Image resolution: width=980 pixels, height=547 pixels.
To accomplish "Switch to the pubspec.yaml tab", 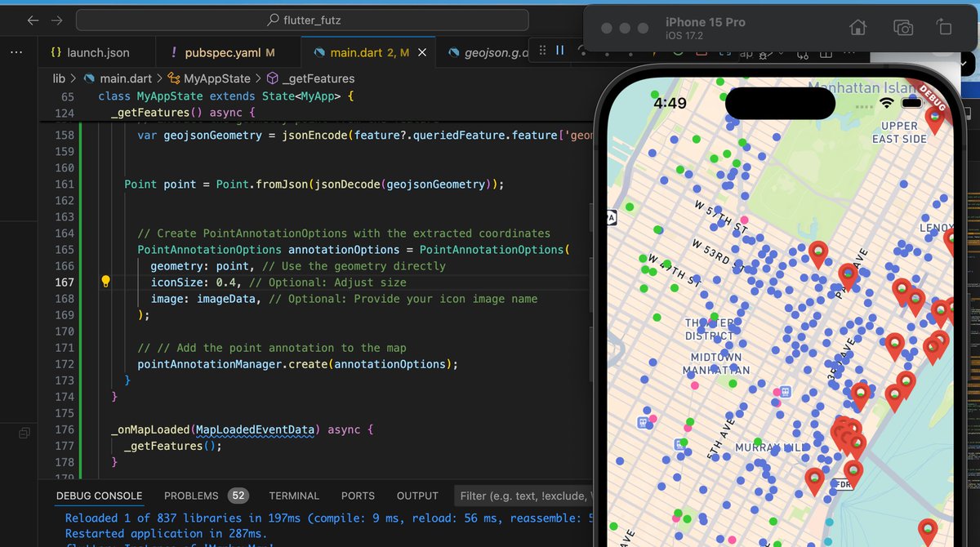I will point(221,52).
